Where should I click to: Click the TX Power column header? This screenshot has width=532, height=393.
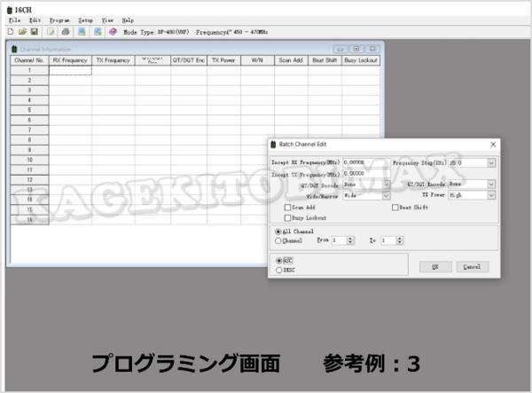click(223, 60)
